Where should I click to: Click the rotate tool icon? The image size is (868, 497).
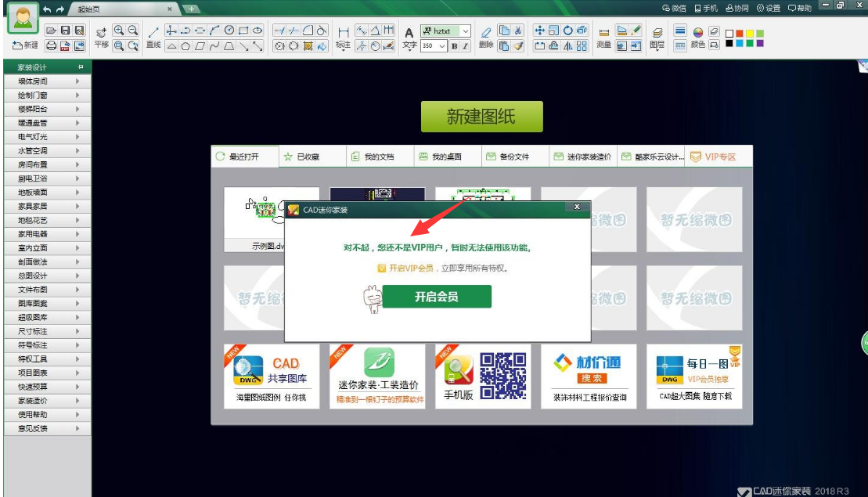point(568,31)
